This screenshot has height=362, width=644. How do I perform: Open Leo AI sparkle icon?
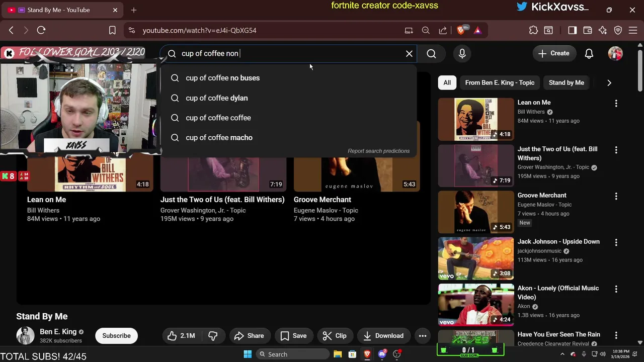click(x=603, y=30)
